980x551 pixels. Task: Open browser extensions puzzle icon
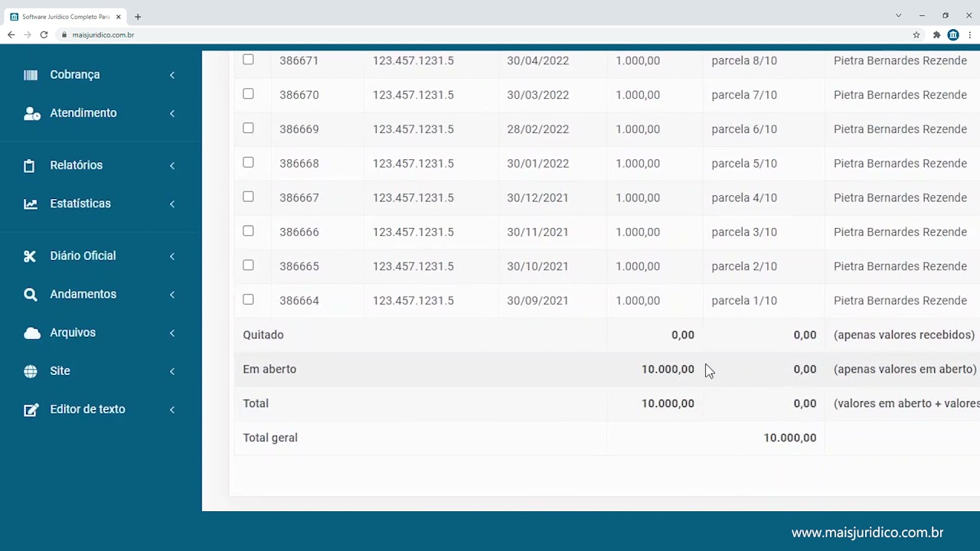[936, 34]
